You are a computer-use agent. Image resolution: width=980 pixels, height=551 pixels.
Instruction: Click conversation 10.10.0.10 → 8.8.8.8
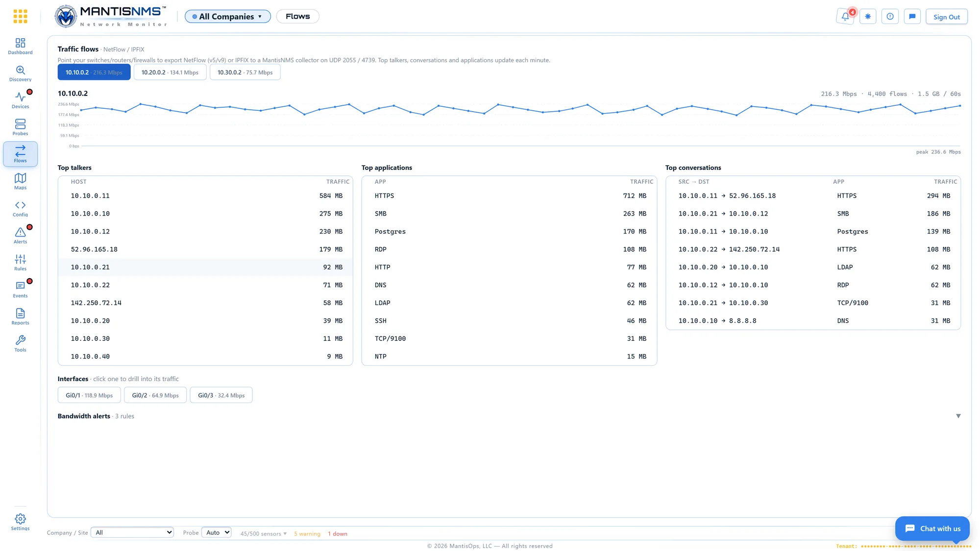coord(813,321)
